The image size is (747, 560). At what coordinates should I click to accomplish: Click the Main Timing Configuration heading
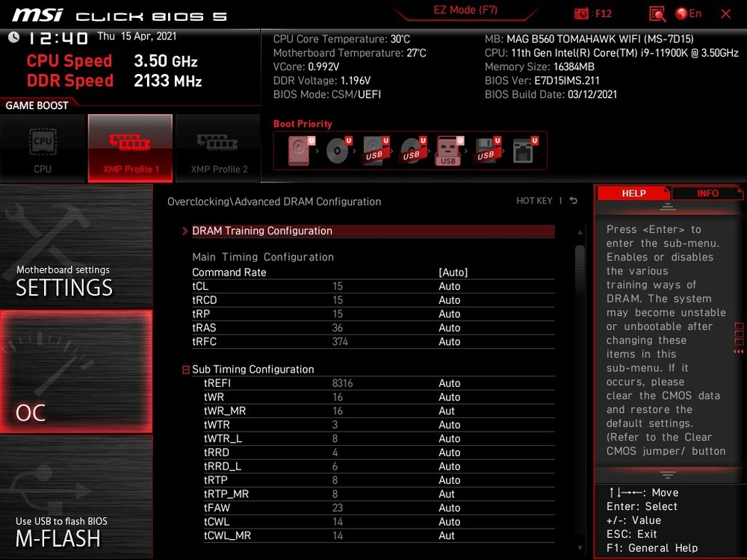[263, 257]
